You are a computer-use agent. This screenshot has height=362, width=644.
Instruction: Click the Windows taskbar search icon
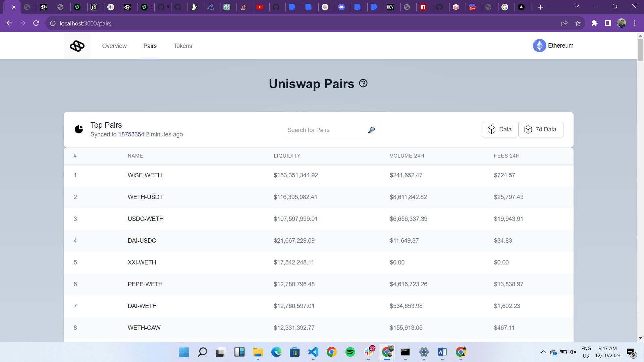tap(203, 352)
